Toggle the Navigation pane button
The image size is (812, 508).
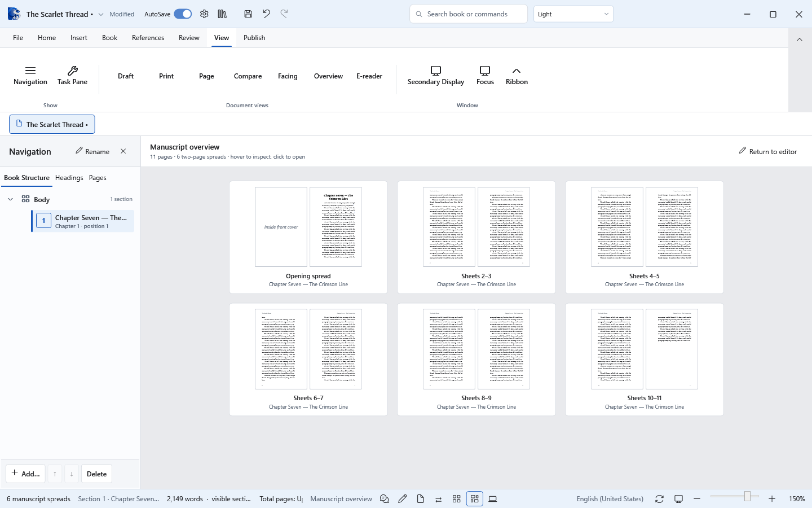pyautogui.click(x=30, y=76)
